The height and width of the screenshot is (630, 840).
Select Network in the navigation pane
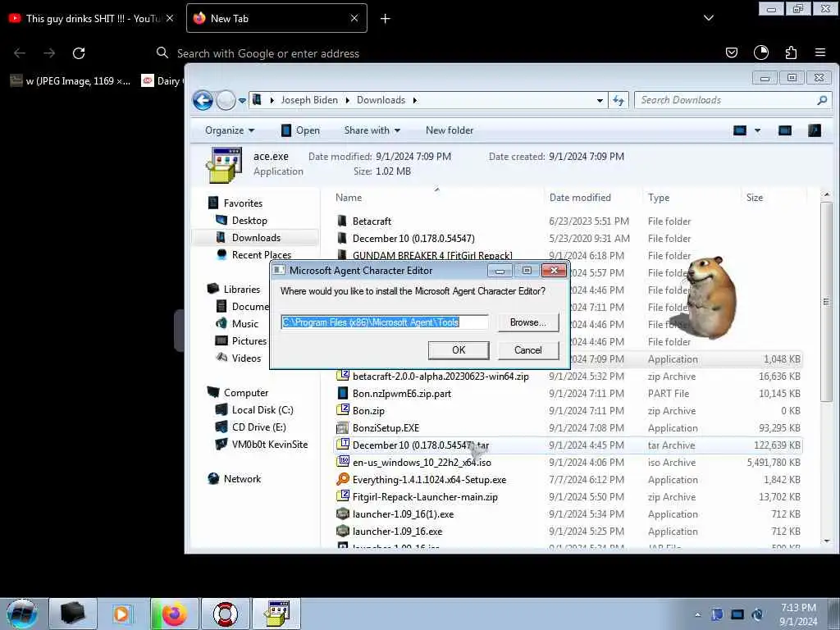click(x=242, y=479)
